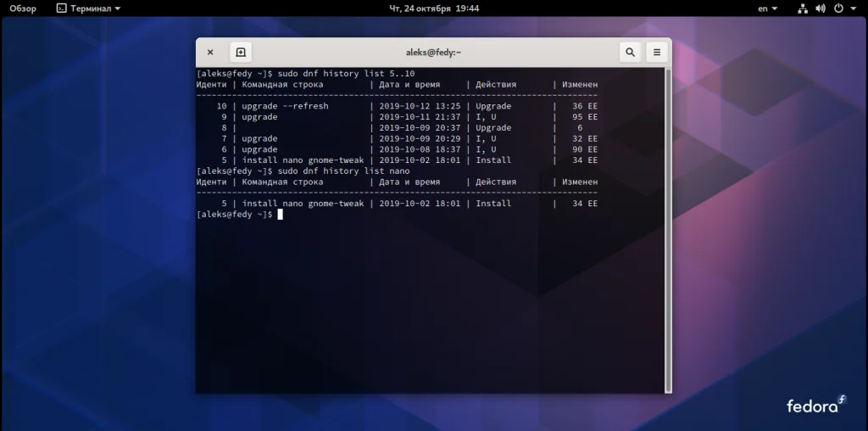Close the terminal window

click(x=210, y=53)
